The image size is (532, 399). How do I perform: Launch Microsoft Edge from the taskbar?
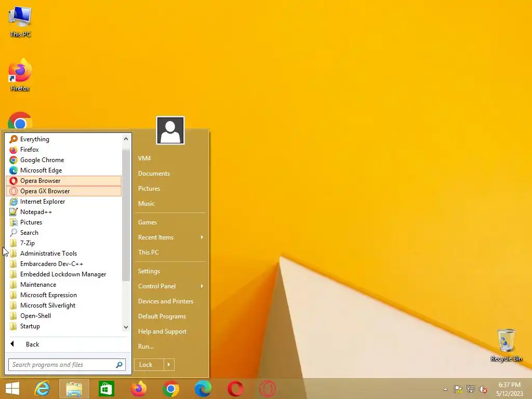(203, 389)
